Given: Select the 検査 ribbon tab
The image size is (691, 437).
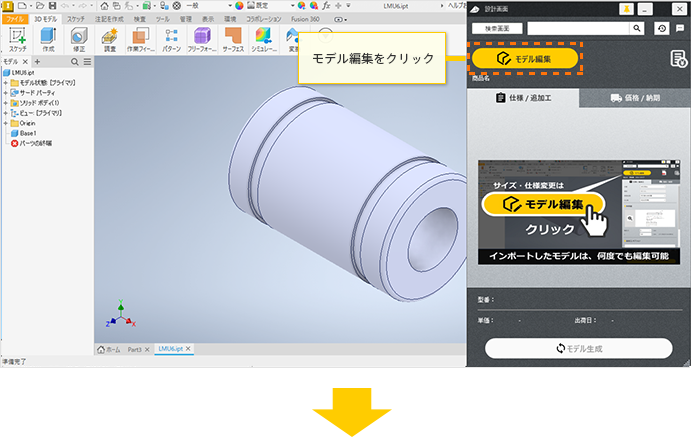Looking at the screenshot, I should pos(140,19).
